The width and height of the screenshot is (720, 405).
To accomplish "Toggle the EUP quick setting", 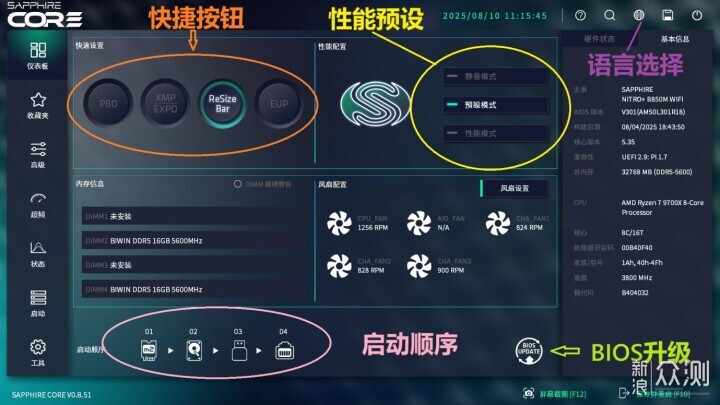I will 279,103.
